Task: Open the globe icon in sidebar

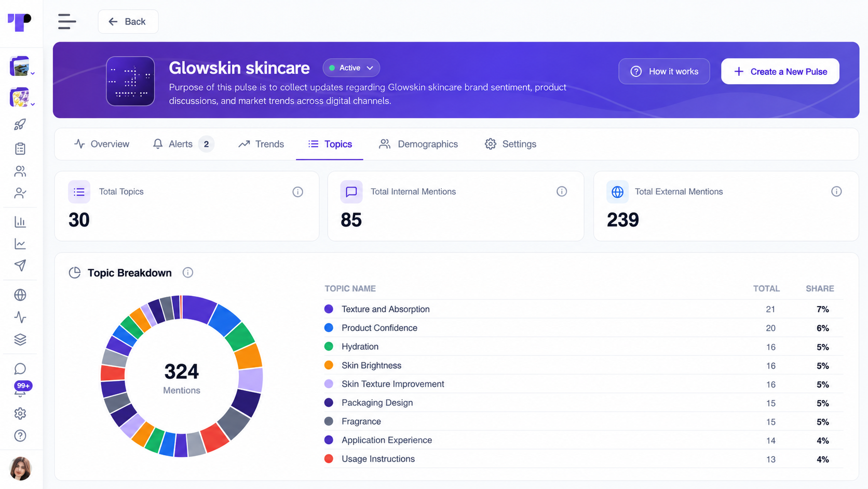Action: 20,295
